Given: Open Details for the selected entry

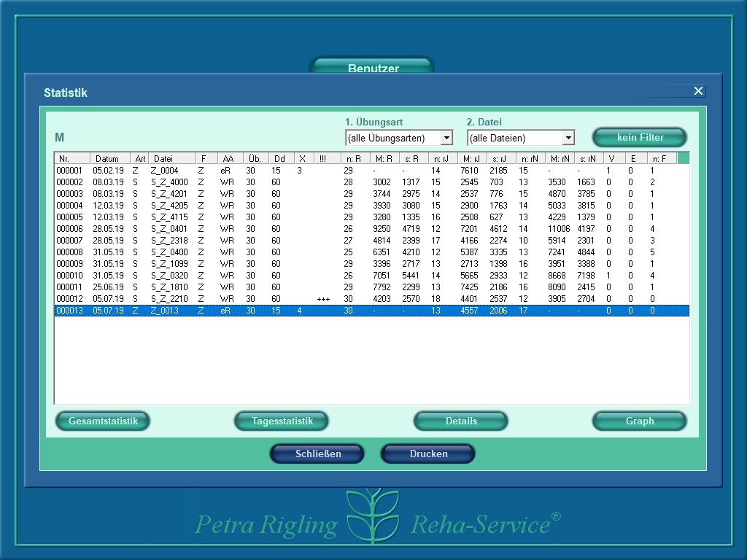Looking at the screenshot, I should tap(461, 421).
